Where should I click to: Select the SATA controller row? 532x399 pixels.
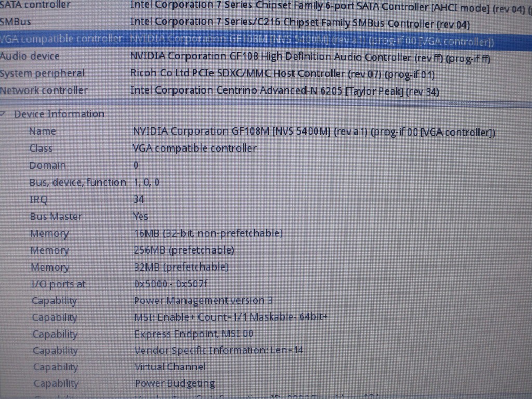(x=266, y=6)
